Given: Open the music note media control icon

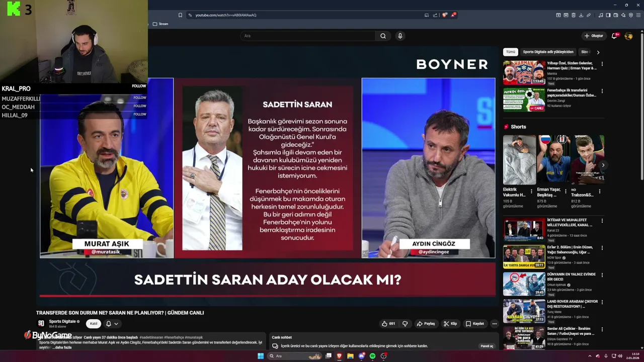Looking at the screenshot, I should 601,15.
